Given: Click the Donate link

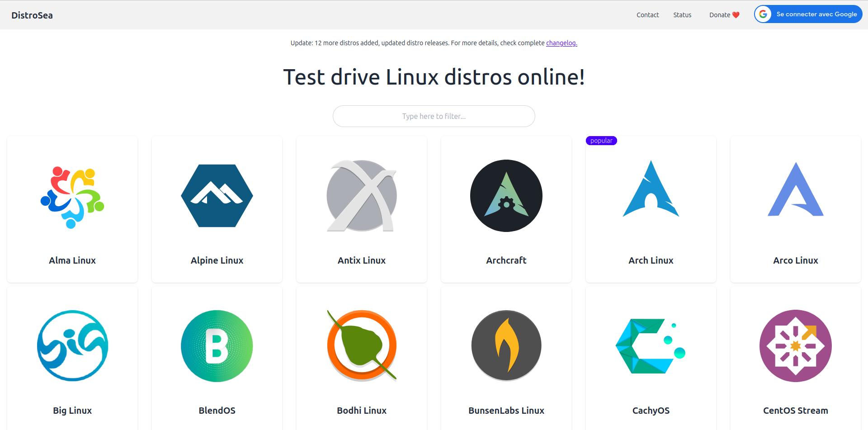Looking at the screenshot, I should point(724,15).
